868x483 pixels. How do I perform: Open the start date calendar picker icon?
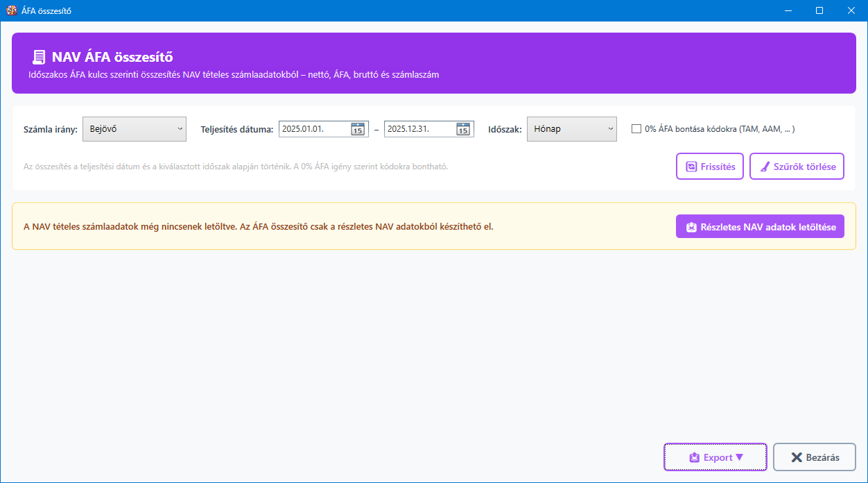click(357, 129)
